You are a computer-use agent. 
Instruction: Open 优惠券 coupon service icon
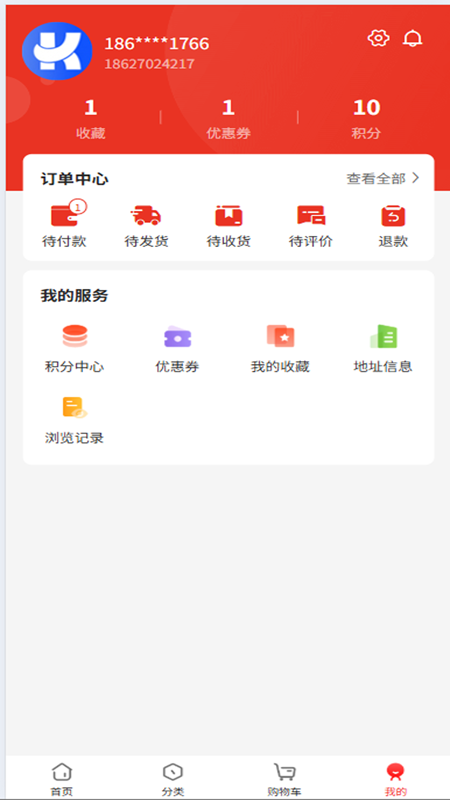tap(177, 348)
